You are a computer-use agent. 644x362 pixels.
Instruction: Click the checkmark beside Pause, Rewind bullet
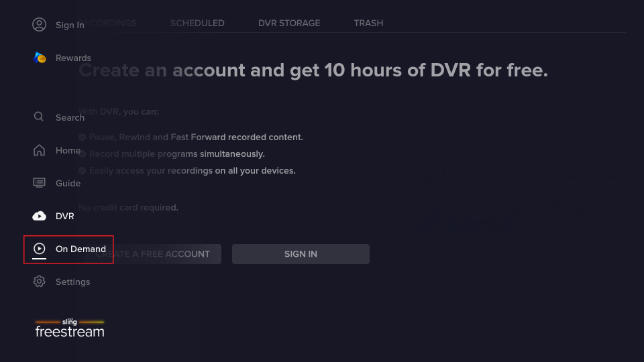coord(82,137)
